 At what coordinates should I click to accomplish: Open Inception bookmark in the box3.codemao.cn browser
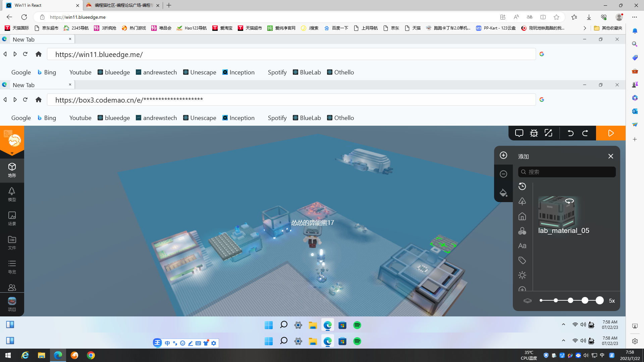tap(238, 118)
